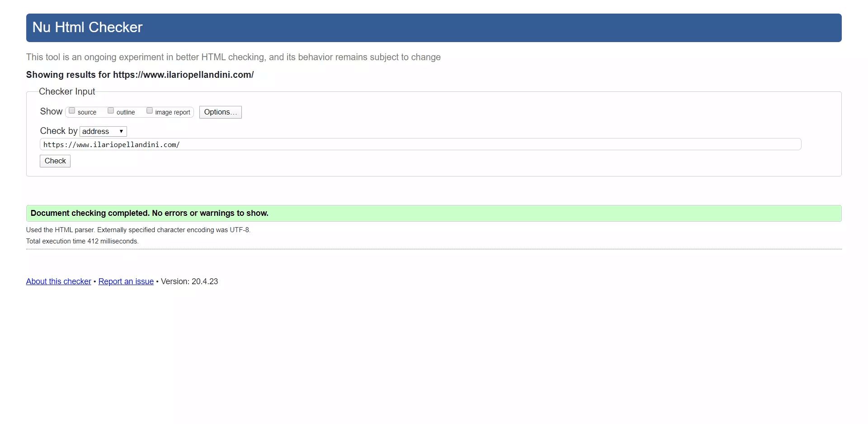
Task: Click the 'source' label text
Action: (87, 112)
